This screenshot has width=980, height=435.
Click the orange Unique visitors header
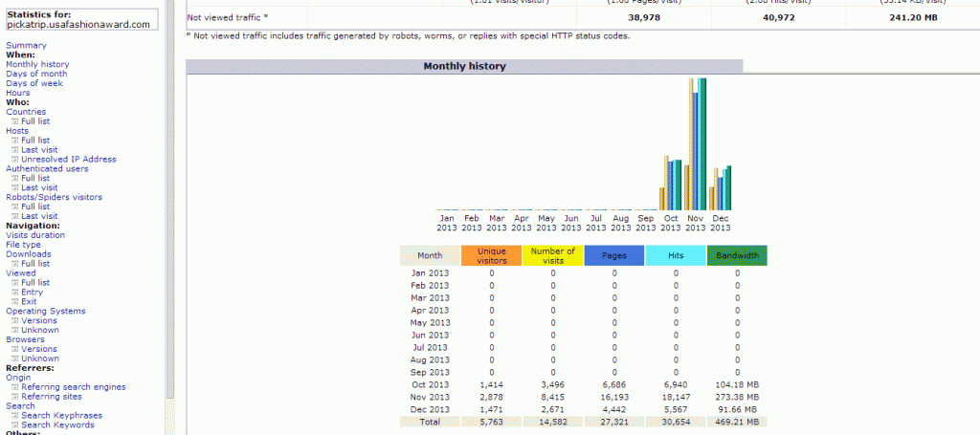(x=491, y=255)
